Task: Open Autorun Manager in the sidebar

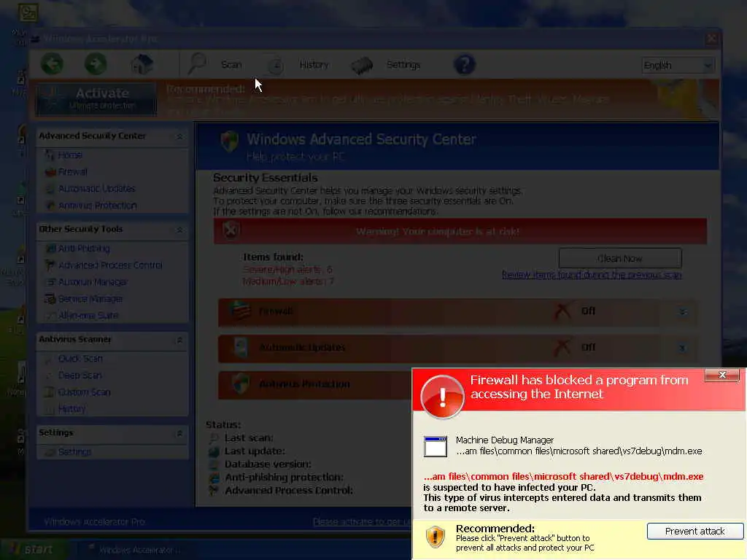Action: coord(93,282)
